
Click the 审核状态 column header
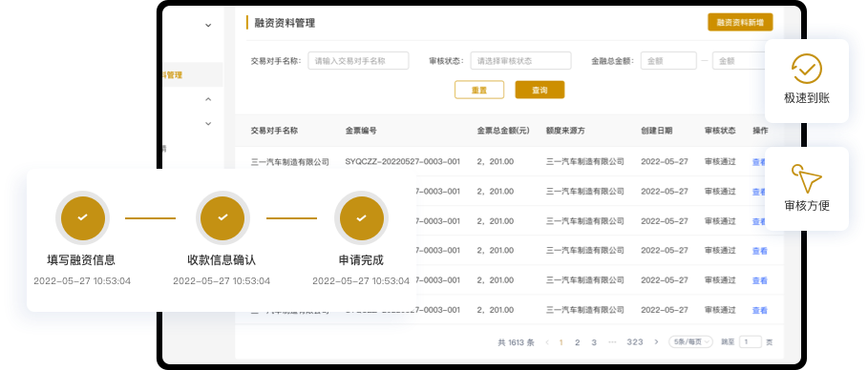pos(720,131)
